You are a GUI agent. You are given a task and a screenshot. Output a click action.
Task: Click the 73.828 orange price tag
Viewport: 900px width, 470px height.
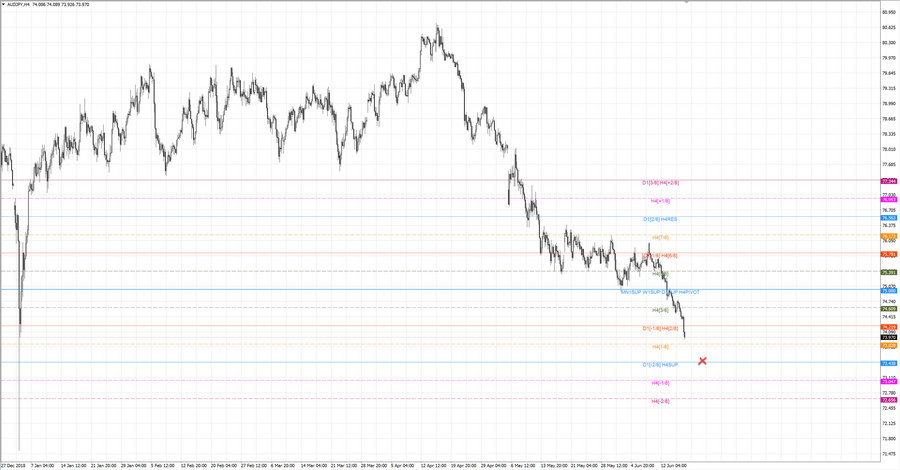pyautogui.click(x=889, y=345)
